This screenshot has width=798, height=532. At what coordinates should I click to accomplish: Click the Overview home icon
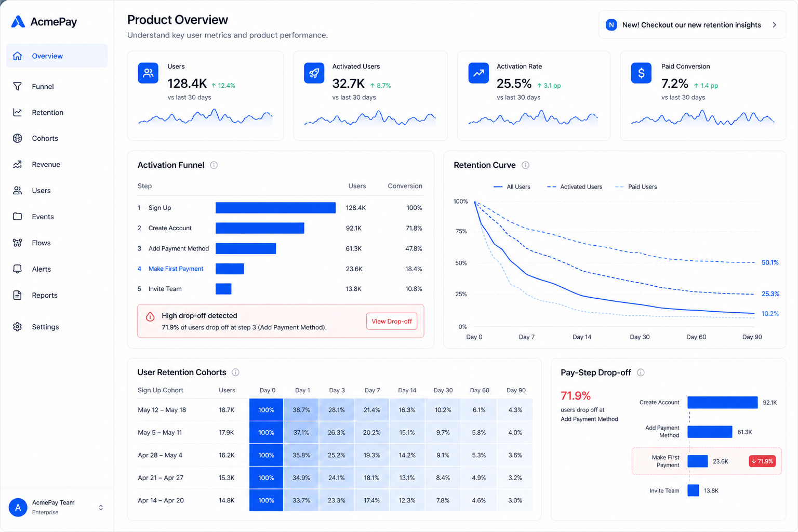pos(18,56)
